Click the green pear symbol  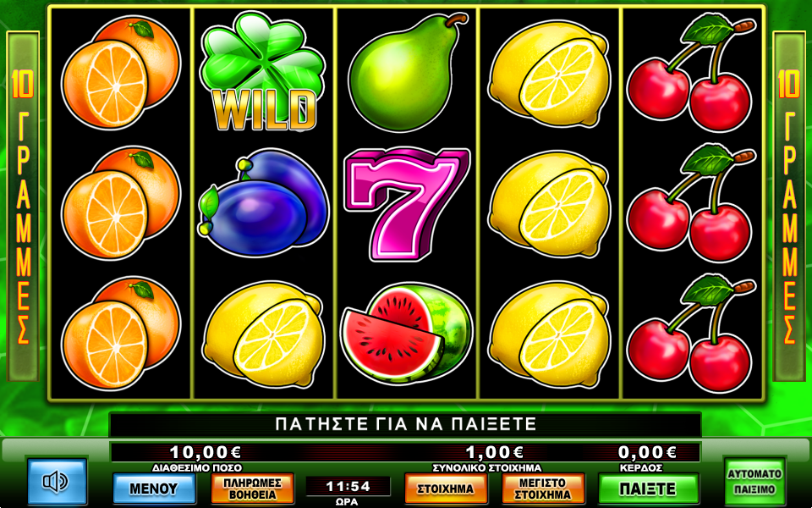(408, 71)
